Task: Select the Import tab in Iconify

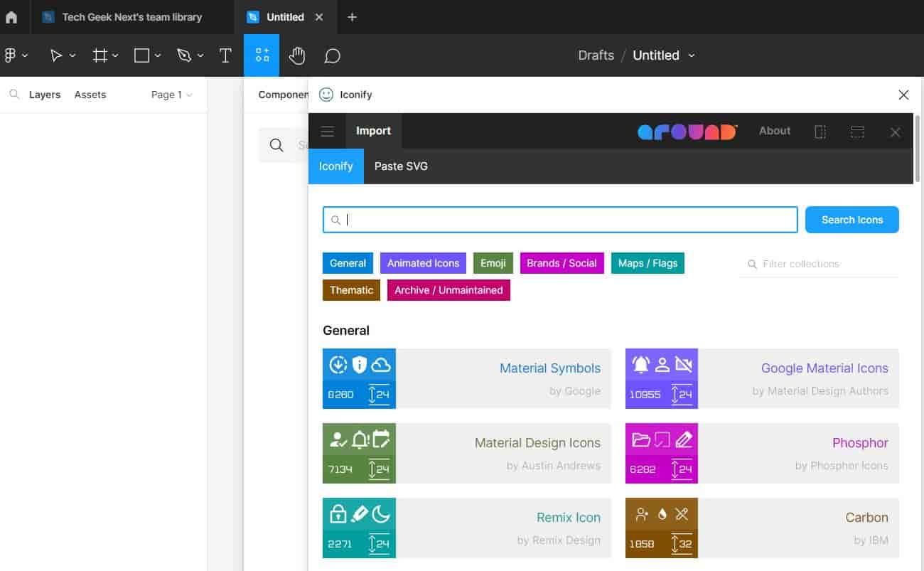Action: click(374, 131)
